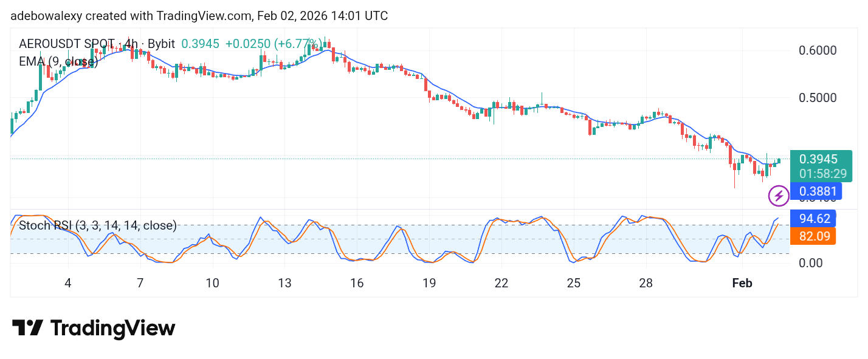Click the 13 date label on time axis
The height and width of the screenshot is (359, 868).
tap(284, 283)
